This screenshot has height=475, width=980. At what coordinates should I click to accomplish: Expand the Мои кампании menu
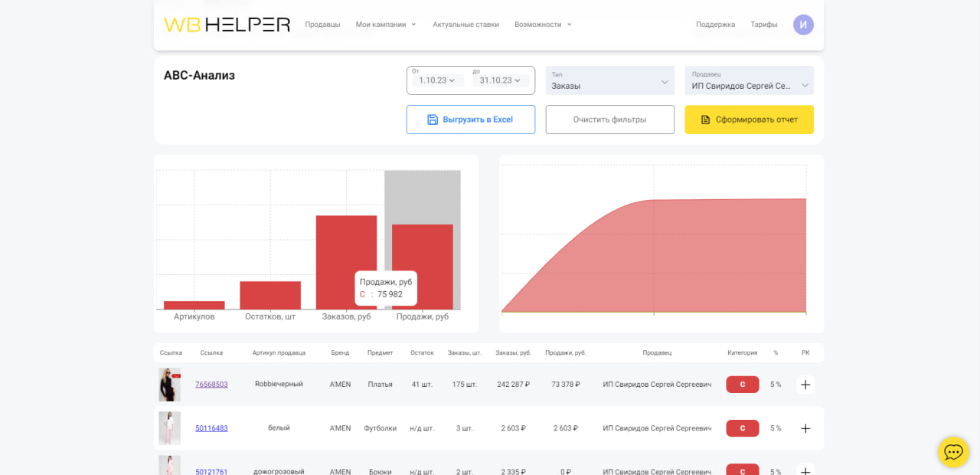[x=386, y=25]
